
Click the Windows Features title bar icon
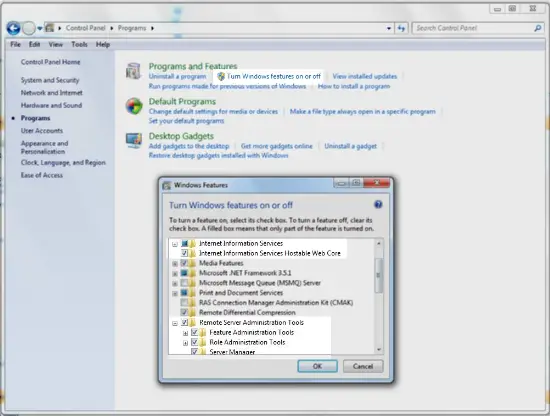(167, 185)
